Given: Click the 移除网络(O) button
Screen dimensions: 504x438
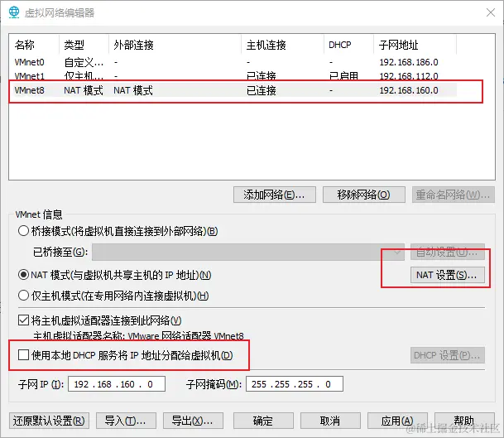Looking at the screenshot, I should 363,195.
